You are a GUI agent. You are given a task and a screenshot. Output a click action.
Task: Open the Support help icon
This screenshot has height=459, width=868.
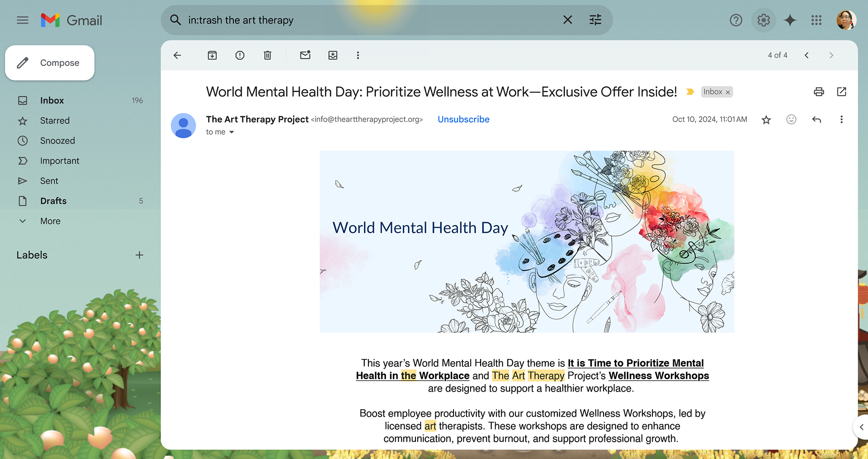point(736,20)
